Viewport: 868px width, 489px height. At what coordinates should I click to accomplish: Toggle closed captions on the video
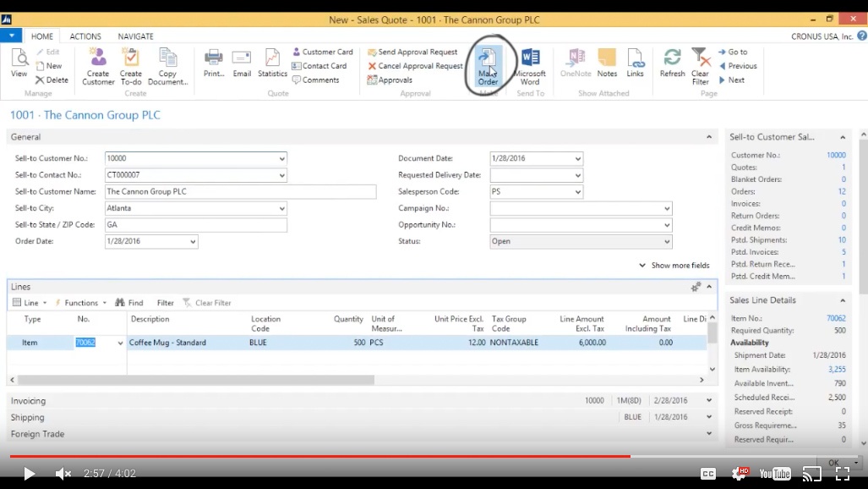[x=708, y=474]
